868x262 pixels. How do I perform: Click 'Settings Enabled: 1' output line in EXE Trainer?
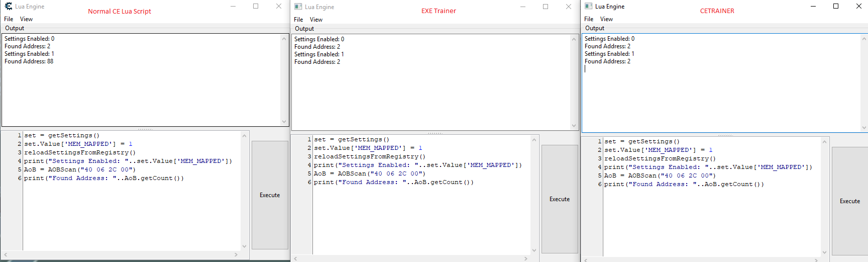click(x=319, y=54)
